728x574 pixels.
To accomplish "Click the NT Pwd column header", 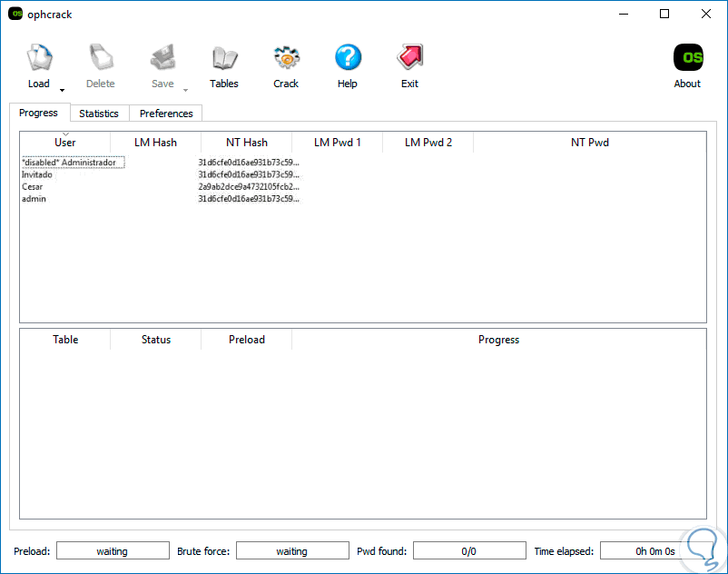I will click(x=590, y=143).
